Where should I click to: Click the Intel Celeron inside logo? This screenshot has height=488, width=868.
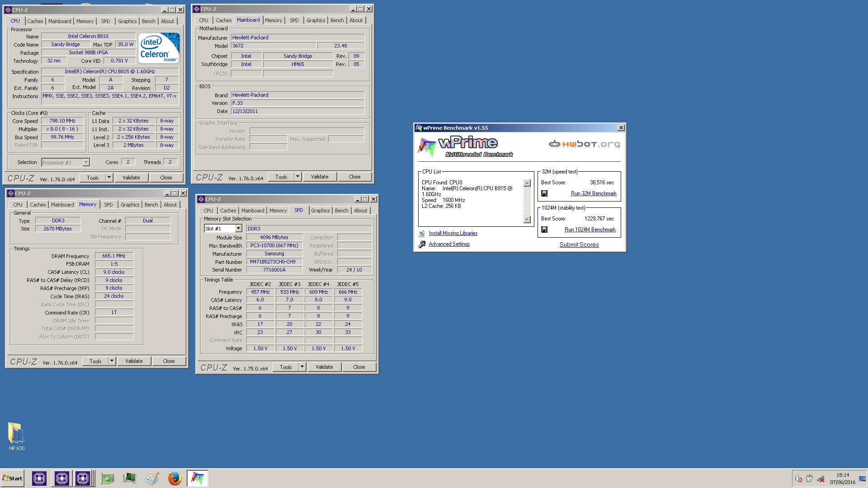pyautogui.click(x=159, y=48)
